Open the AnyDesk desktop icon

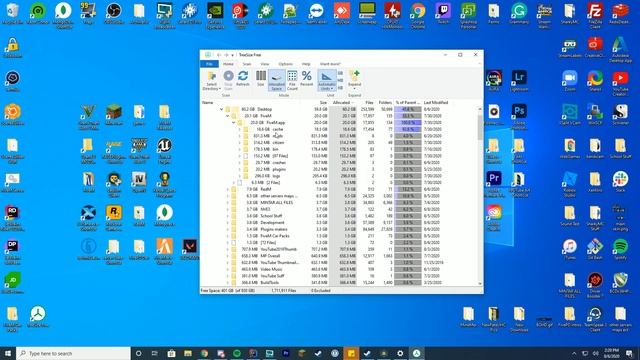(342, 13)
